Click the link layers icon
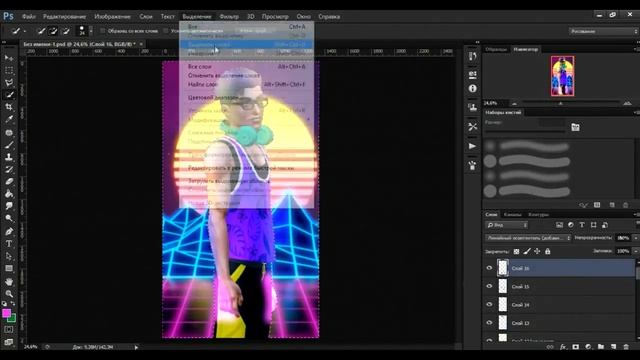 click(x=550, y=347)
